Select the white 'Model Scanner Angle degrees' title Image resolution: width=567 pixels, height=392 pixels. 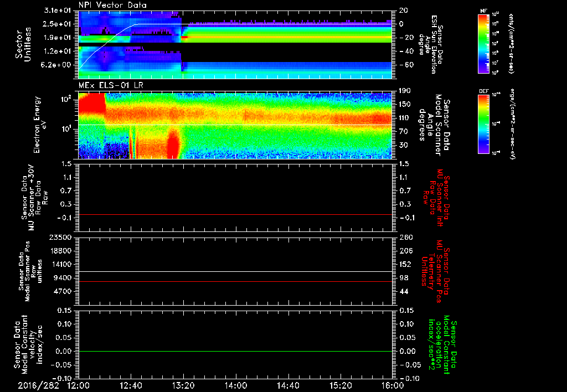434,125
